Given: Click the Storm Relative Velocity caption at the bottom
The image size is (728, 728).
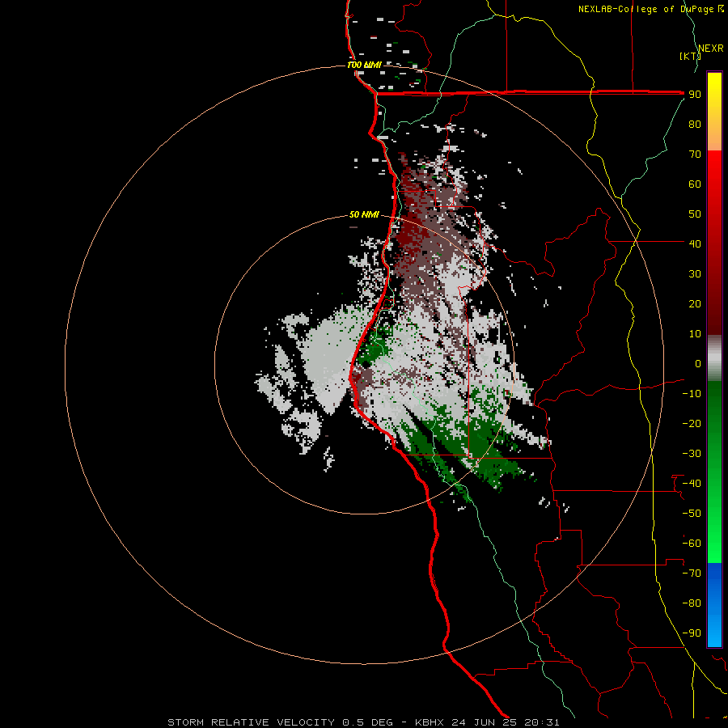Looking at the screenshot, I should coord(363,722).
